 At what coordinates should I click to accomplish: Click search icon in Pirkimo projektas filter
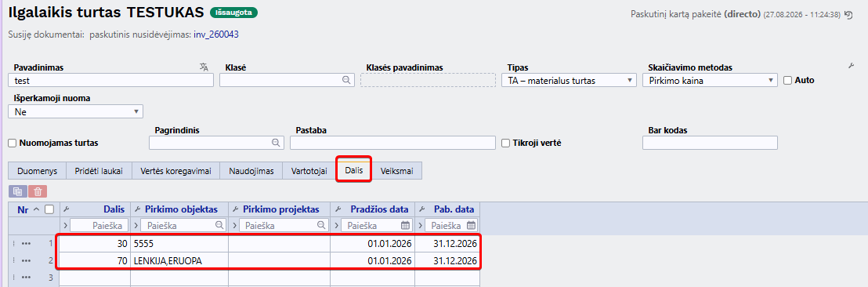coord(320,226)
